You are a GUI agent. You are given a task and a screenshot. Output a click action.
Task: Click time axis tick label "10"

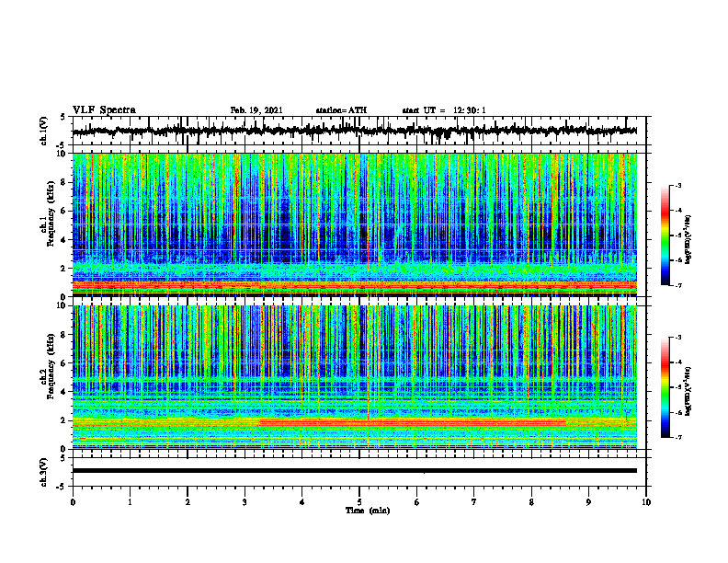click(646, 502)
